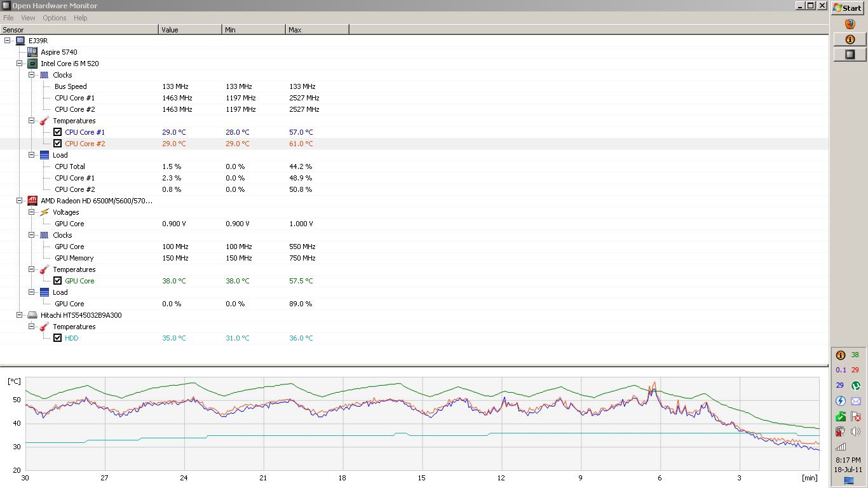Select the GPU Core voltage row
Image resolution: width=868 pixels, height=488 pixels.
point(414,224)
